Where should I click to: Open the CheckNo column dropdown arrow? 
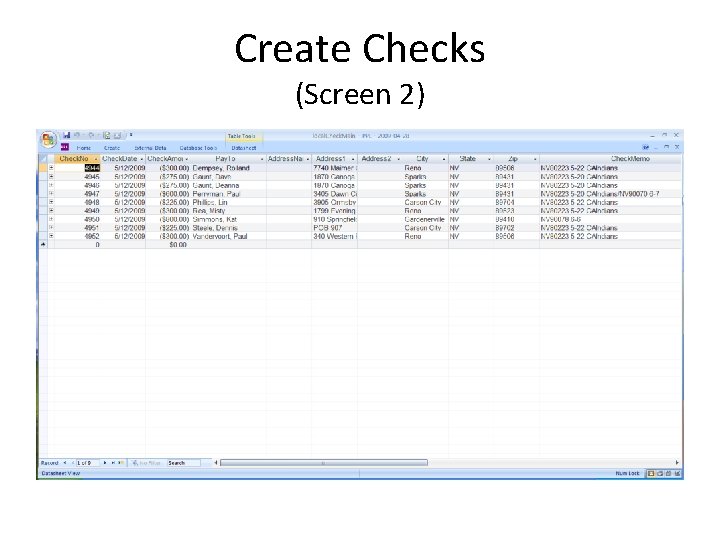[96, 159]
